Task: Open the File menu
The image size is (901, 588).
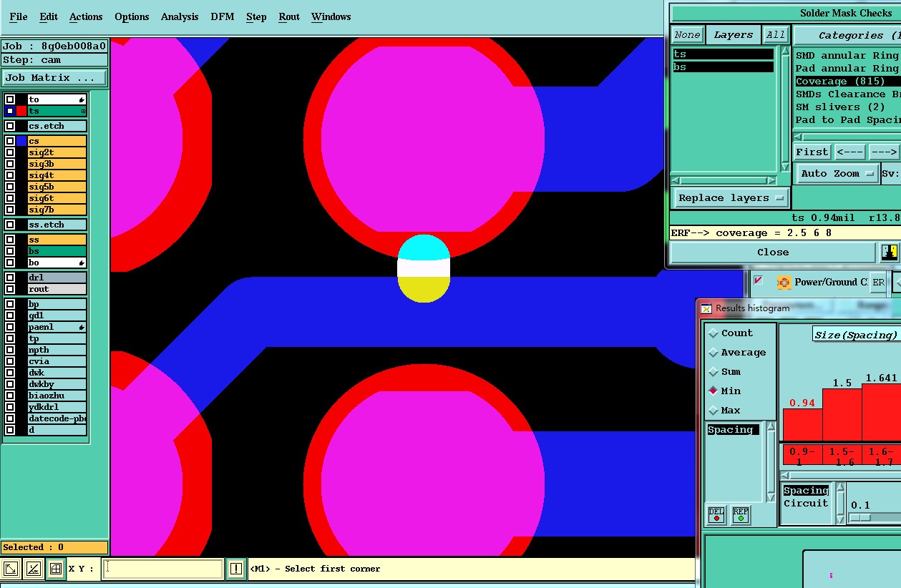Action: point(19,16)
